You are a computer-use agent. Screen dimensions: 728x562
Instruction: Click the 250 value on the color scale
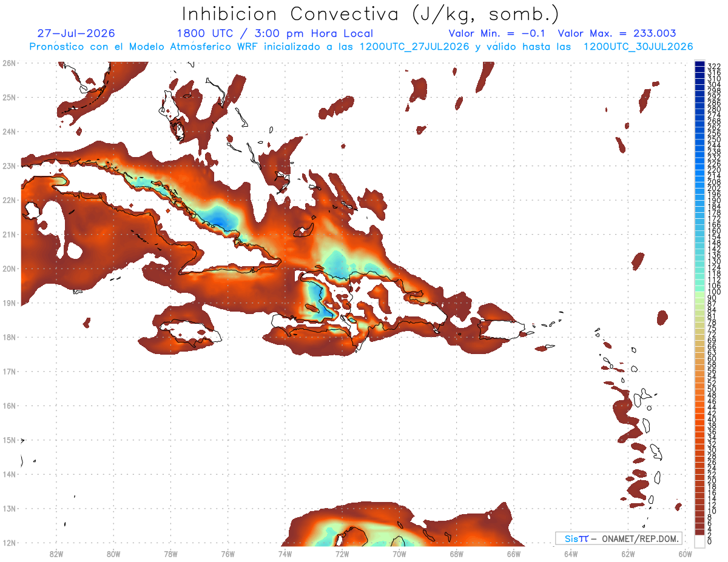coord(714,139)
